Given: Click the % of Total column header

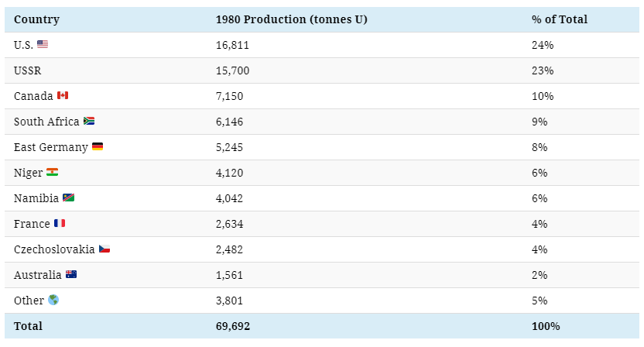Looking at the screenshot, I should (560, 19).
